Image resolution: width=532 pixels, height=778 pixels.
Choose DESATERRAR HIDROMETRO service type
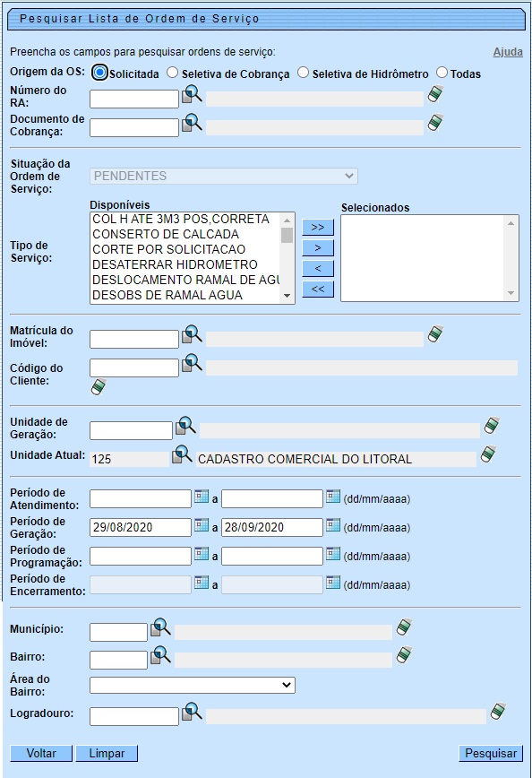175,264
